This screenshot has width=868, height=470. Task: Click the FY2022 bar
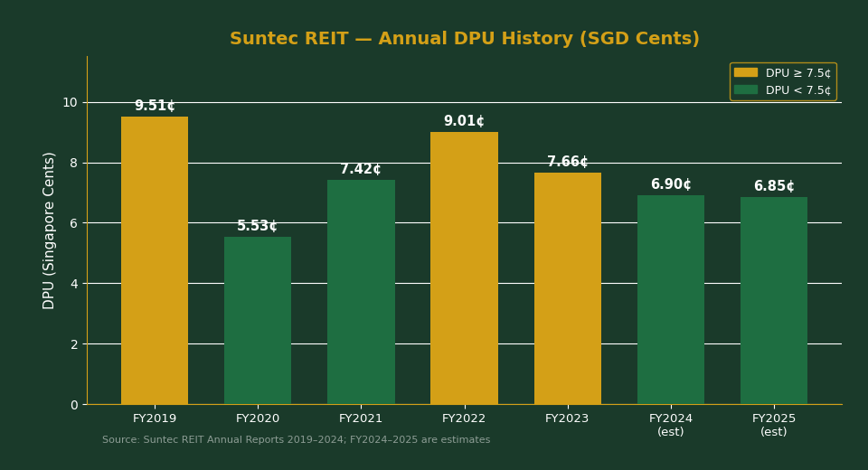464,268
